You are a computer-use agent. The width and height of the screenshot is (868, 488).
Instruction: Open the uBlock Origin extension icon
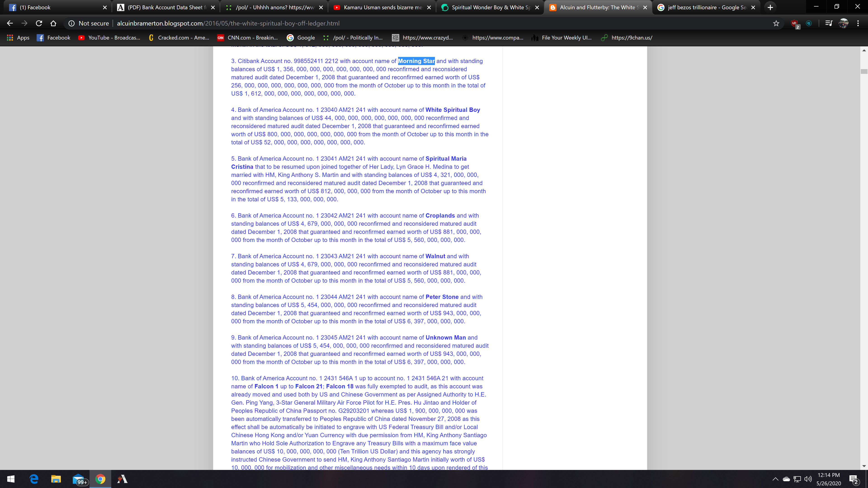pos(795,23)
